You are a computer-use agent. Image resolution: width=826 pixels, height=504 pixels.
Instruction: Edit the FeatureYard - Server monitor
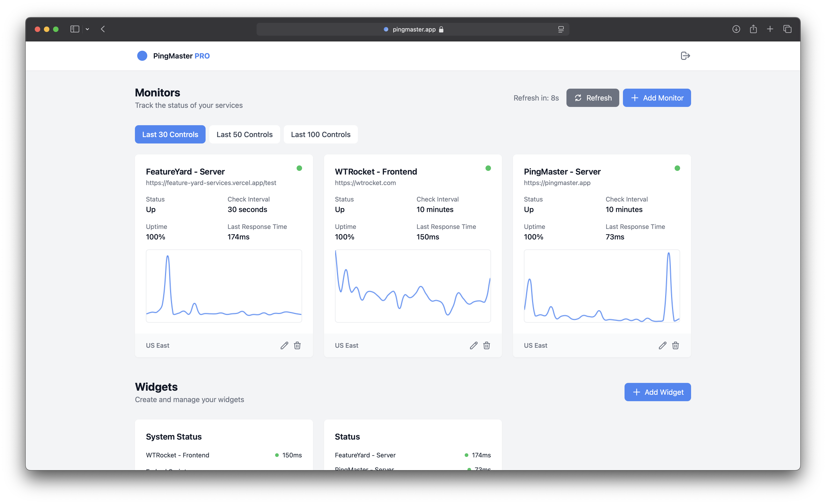point(284,345)
